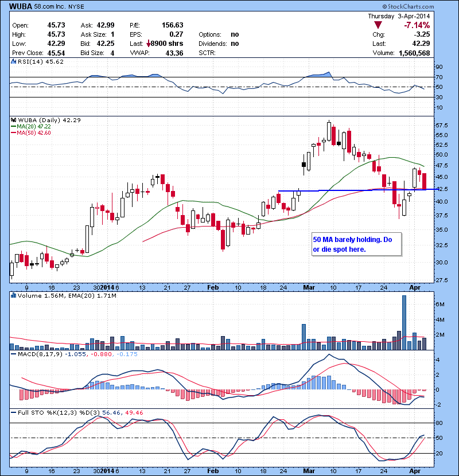
Task: Click the Low value 42.29 in the quote header
Action: [x=56, y=44]
